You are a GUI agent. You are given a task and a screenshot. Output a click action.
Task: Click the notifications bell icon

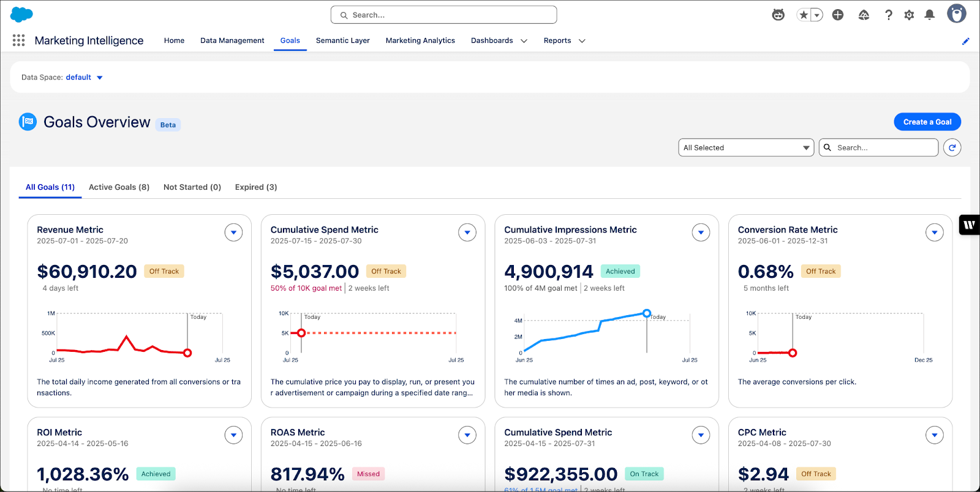[x=929, y=15]
